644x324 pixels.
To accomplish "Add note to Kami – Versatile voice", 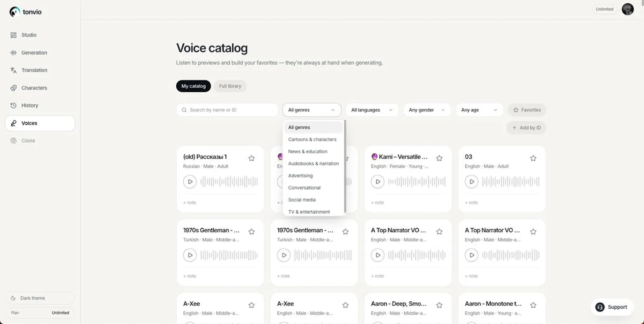I will (378, 203).
